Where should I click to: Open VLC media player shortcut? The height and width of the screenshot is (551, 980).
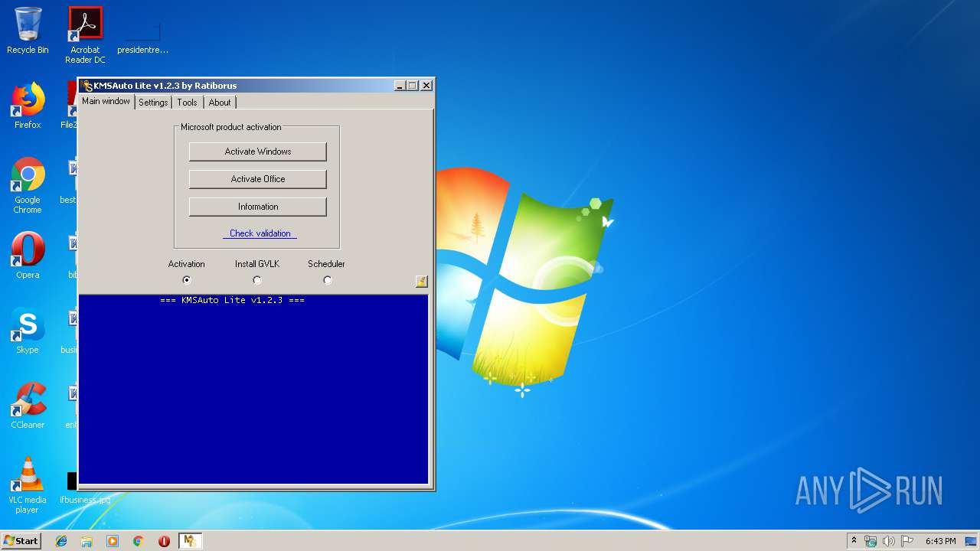28,485
